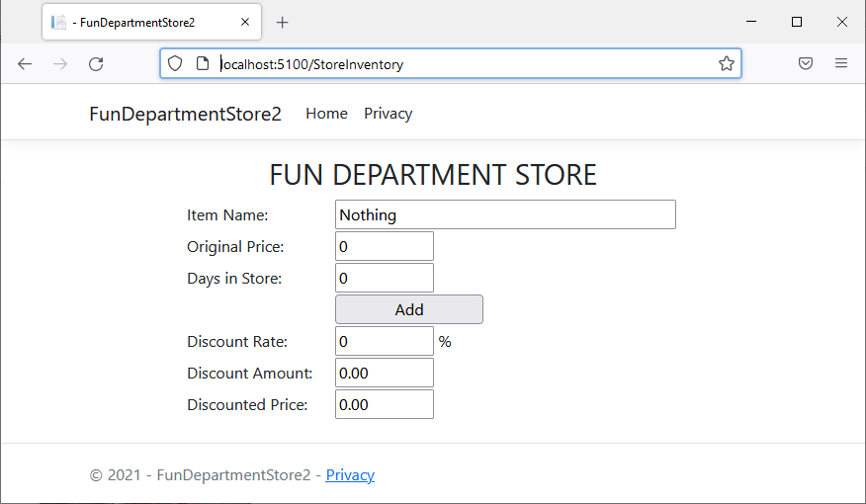The image size is (866, 504).
Task: Minimize the browser window
Action: point(751,22)
